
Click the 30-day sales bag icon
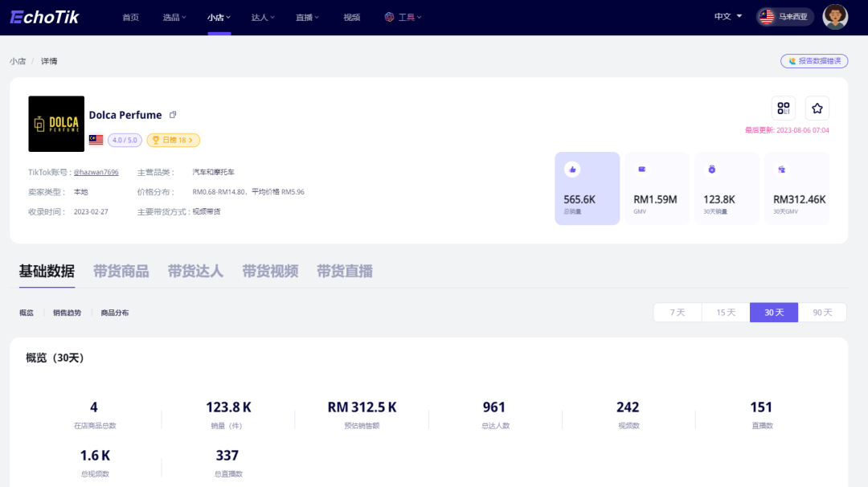click(x=712, y=170)
